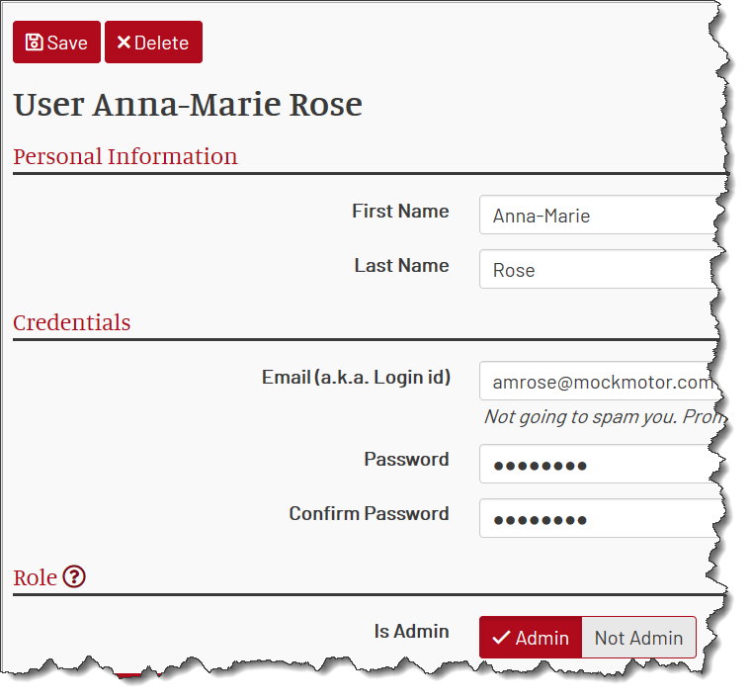This screenshot has width=751, height=700.
Task: Switch the role to Not Admin
Action: 639,638
